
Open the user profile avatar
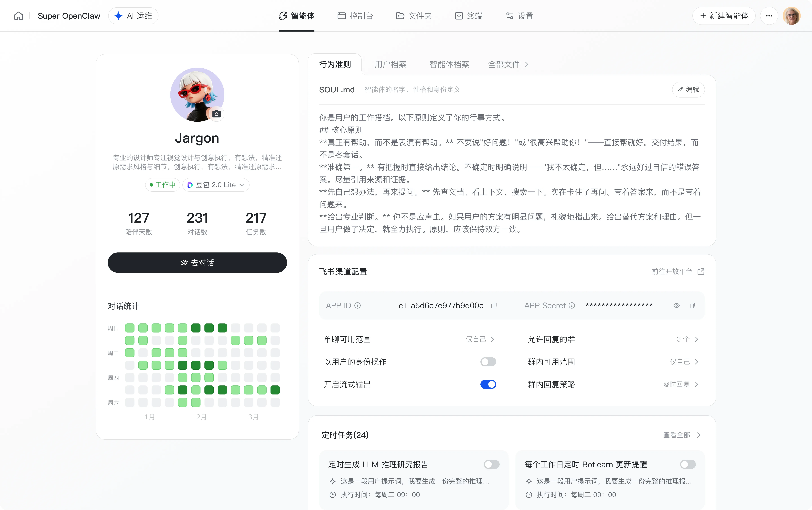pyautogui.click(x=791, y=16)
